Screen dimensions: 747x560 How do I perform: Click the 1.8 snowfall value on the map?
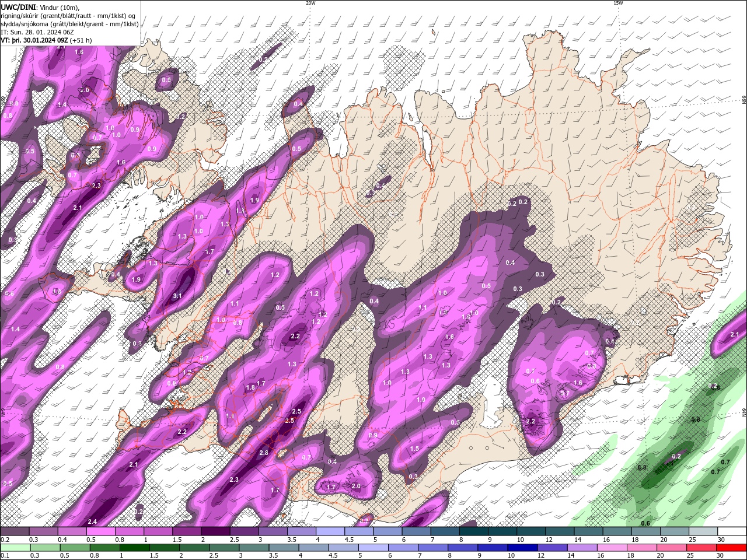click(250, 387)
